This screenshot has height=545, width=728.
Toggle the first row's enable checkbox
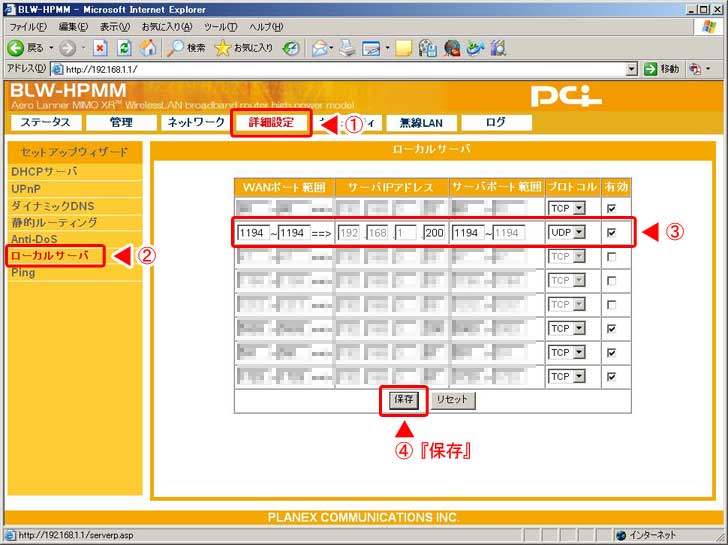(612, 208)
